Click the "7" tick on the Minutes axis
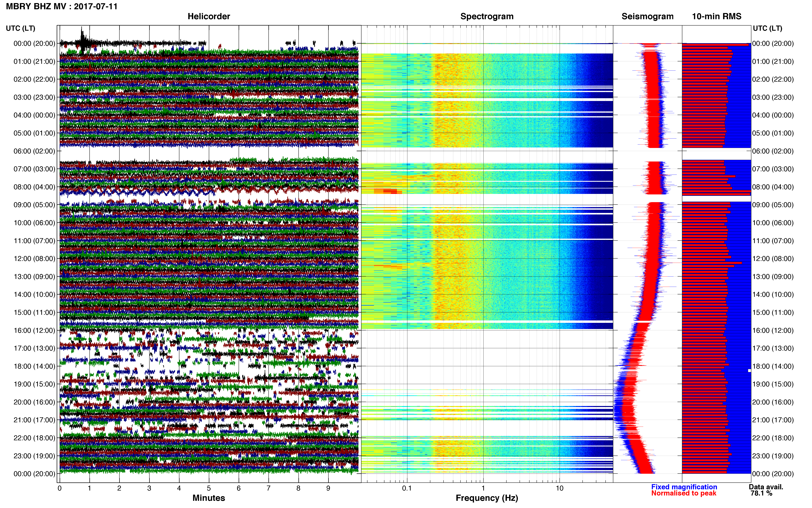Image resolution: width=812 pixels, height=508 pixels. 269,488
